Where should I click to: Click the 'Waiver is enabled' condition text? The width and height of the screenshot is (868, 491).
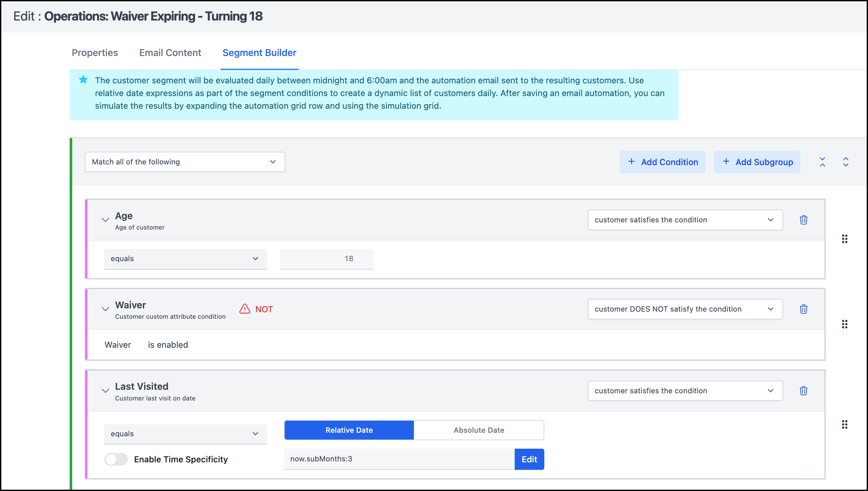(x=146, y=344)
